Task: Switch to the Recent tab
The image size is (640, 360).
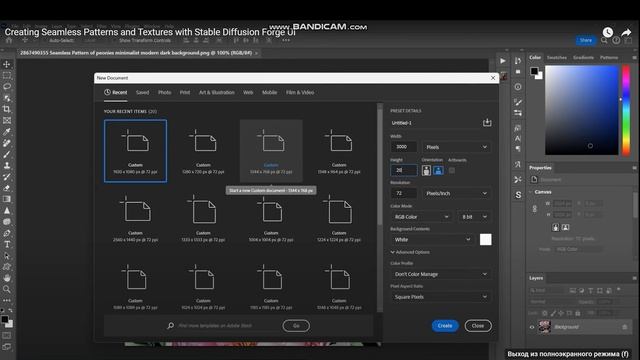Action: [x=116, y=93]
